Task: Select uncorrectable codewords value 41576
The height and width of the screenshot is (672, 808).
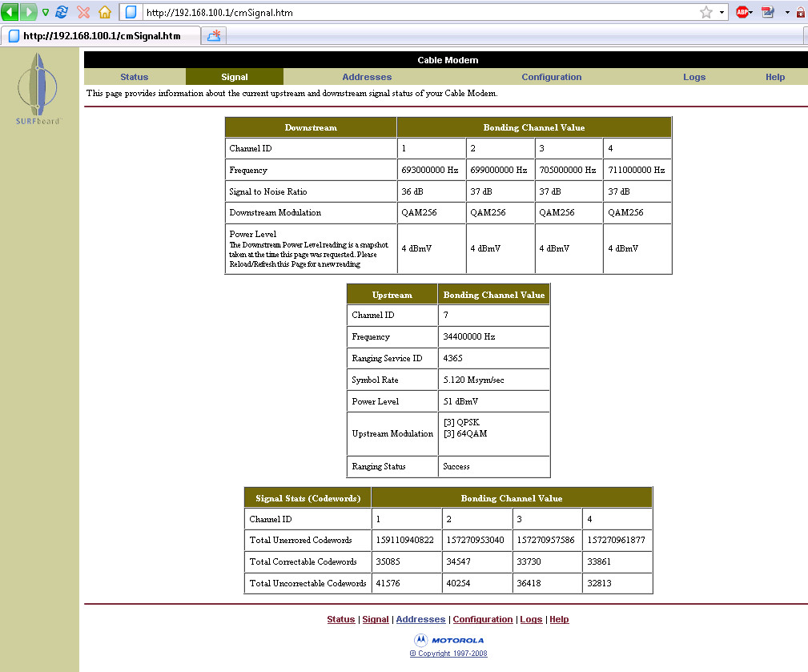Action: [388, 583]
